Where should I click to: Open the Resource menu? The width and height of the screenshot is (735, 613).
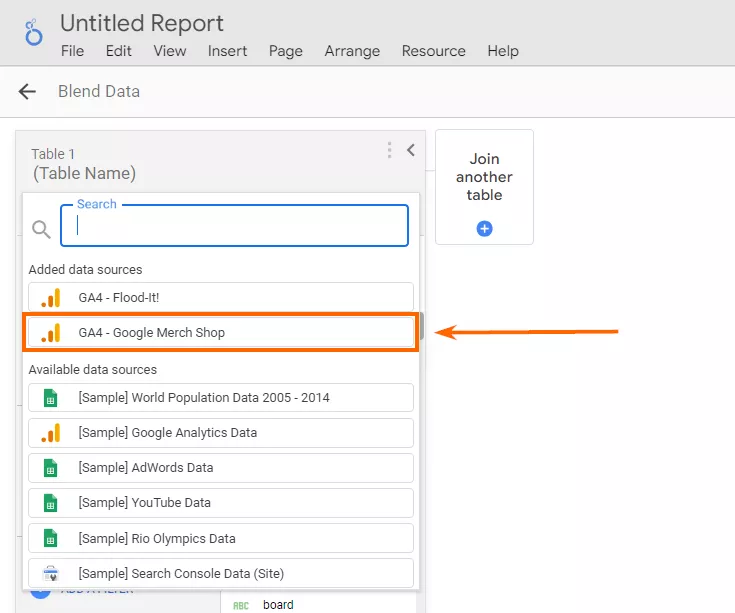coord(434,51)
